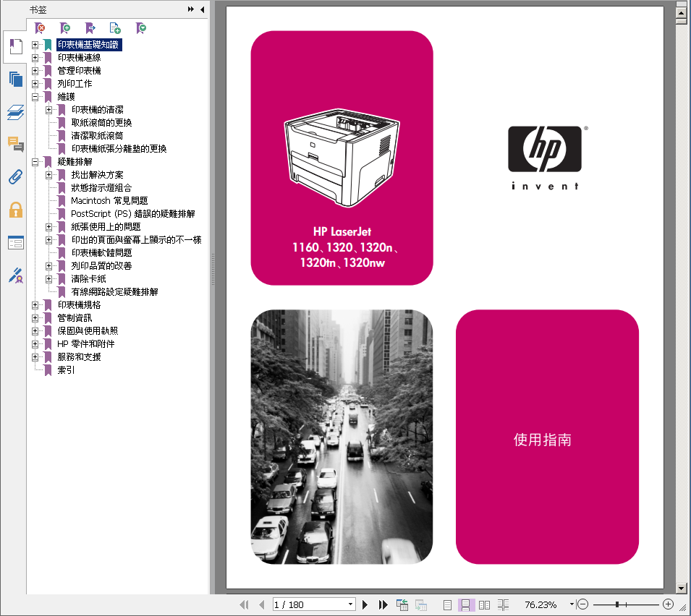Click the zoom slider handle
The image size is (691, 616).
(617, 604)
